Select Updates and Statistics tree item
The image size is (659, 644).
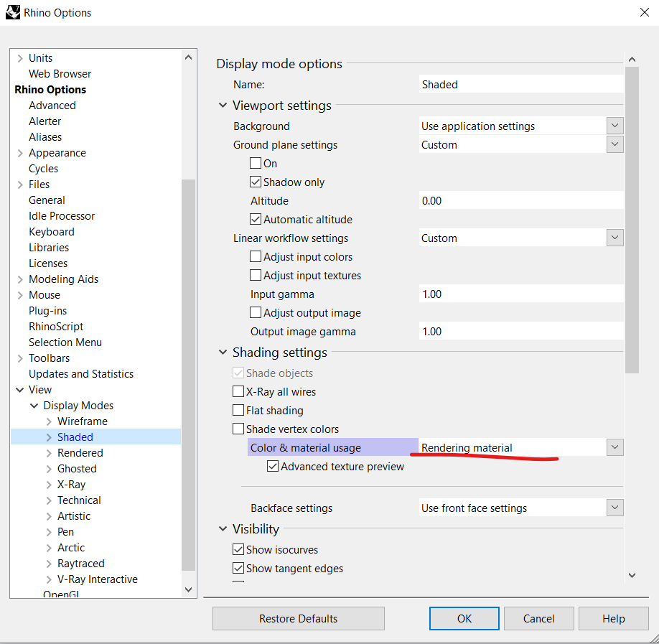coord(80,374)
